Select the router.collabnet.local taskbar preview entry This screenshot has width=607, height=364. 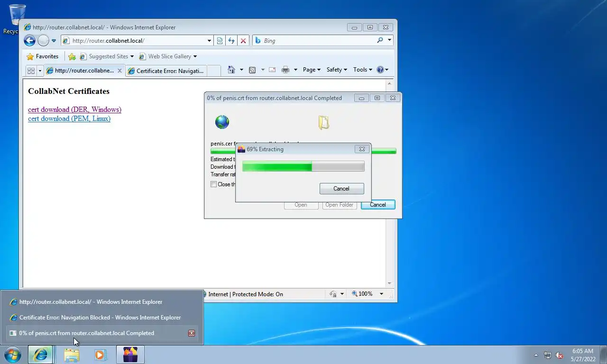point(102,302)
